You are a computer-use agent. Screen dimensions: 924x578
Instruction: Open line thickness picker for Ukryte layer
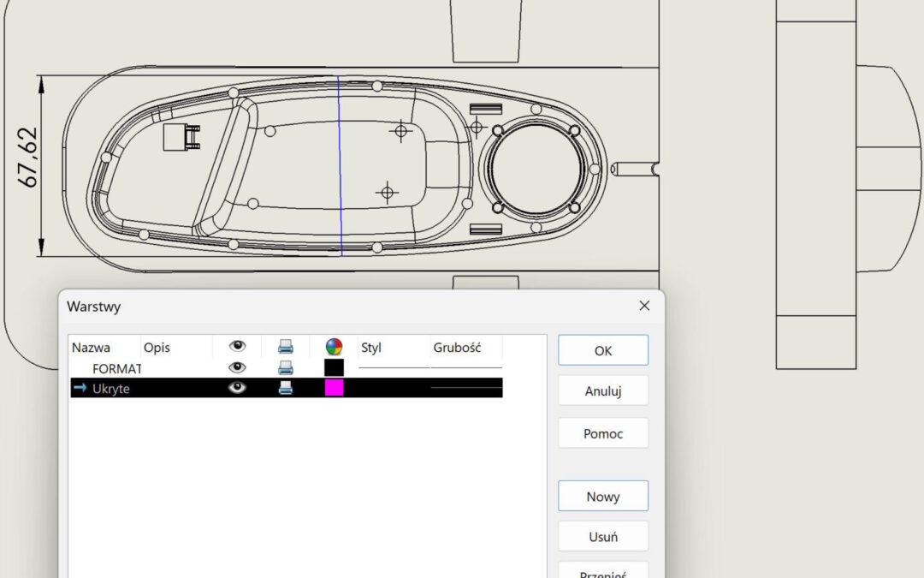coord(466,388)
